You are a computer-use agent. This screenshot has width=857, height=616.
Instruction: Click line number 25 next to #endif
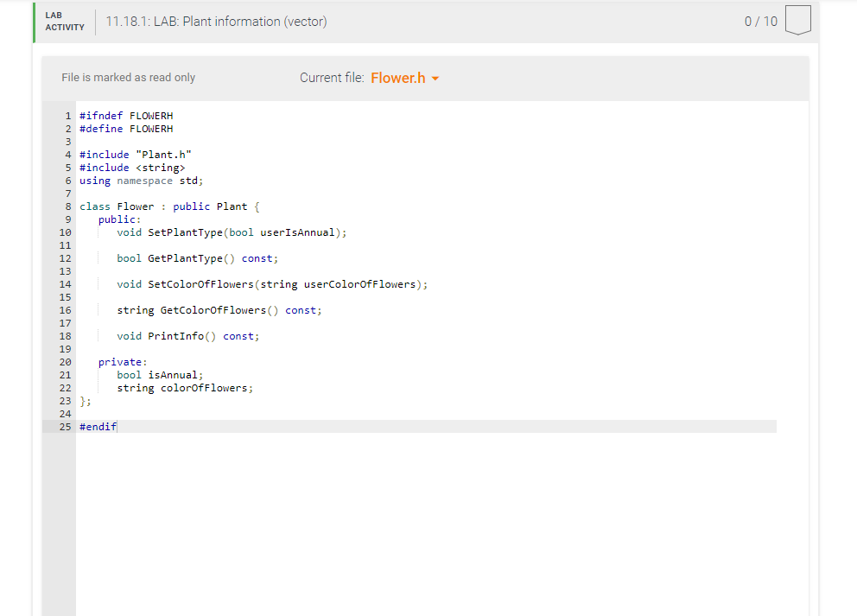click(x=65, y=426)
